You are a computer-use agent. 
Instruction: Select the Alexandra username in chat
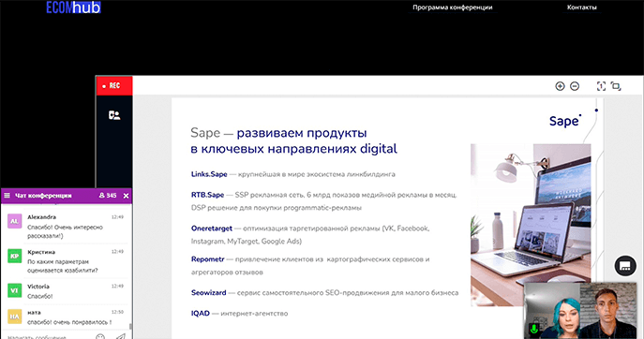click(41, 217)
